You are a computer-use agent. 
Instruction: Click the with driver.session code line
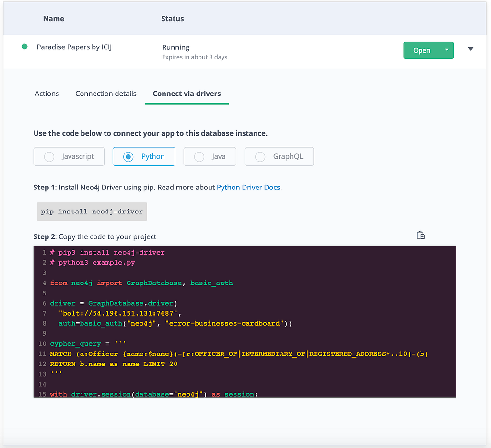point(154,394)
